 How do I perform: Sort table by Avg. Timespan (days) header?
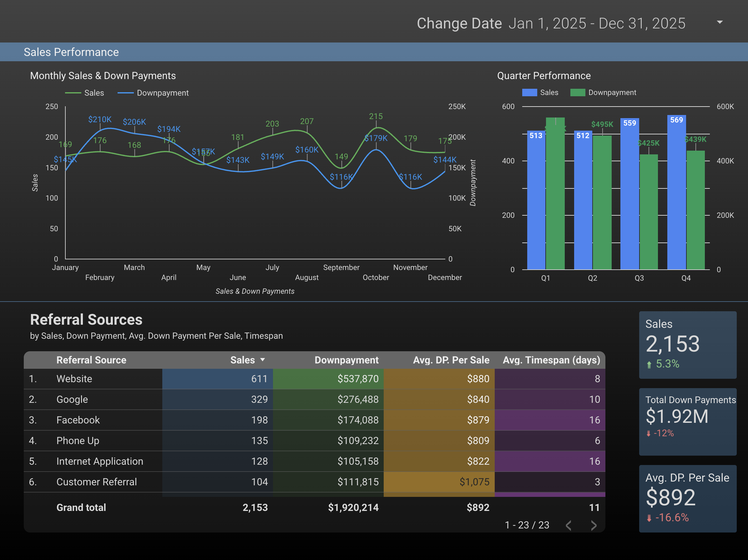coord(551,360)
